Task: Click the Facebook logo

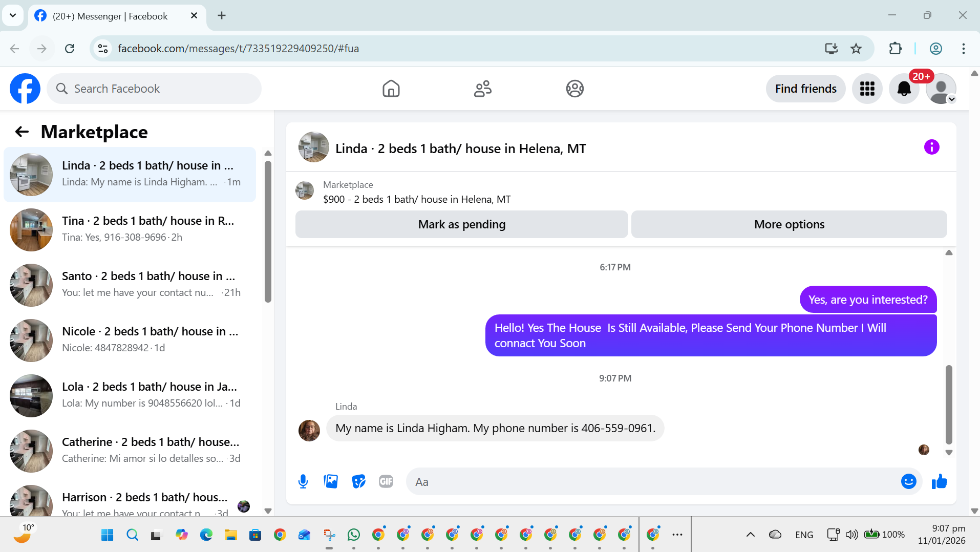Action: [x=25, y=89]
